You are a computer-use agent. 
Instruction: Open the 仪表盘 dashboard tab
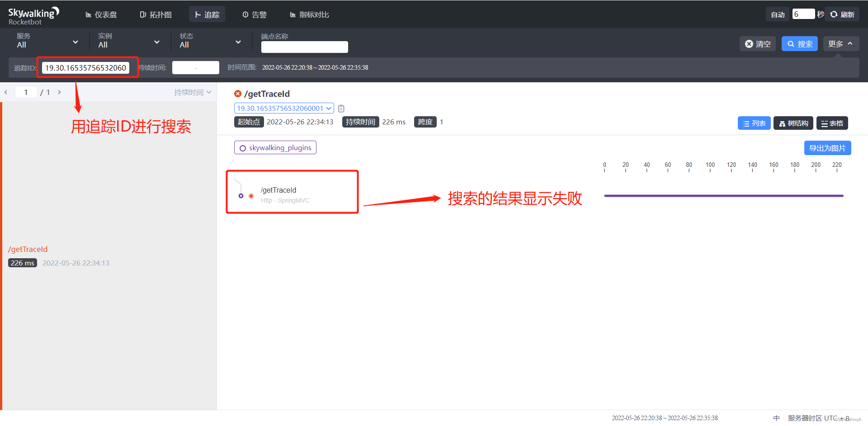(101, 14)
